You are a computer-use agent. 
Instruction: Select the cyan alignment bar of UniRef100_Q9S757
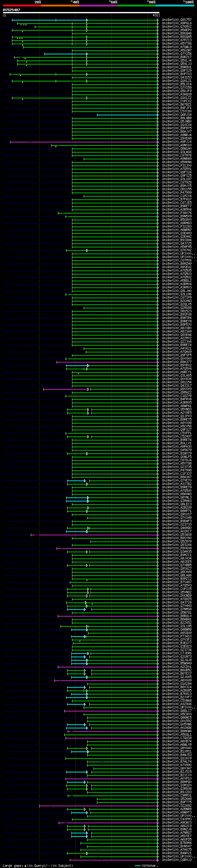pos(50,20)
